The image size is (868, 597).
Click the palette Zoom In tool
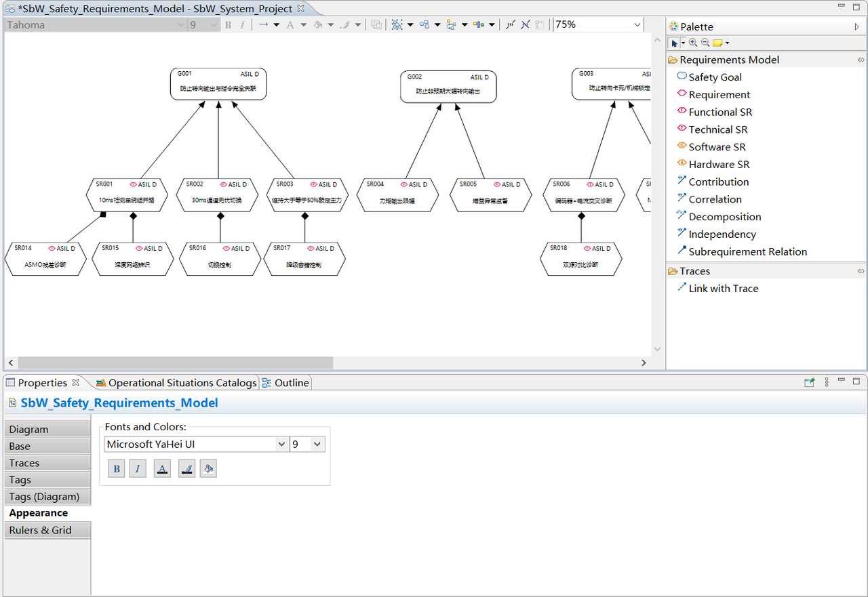[693, 43]
